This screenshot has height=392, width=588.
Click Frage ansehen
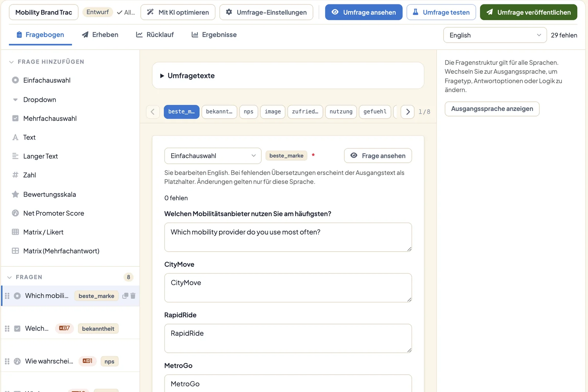point(378,156)
